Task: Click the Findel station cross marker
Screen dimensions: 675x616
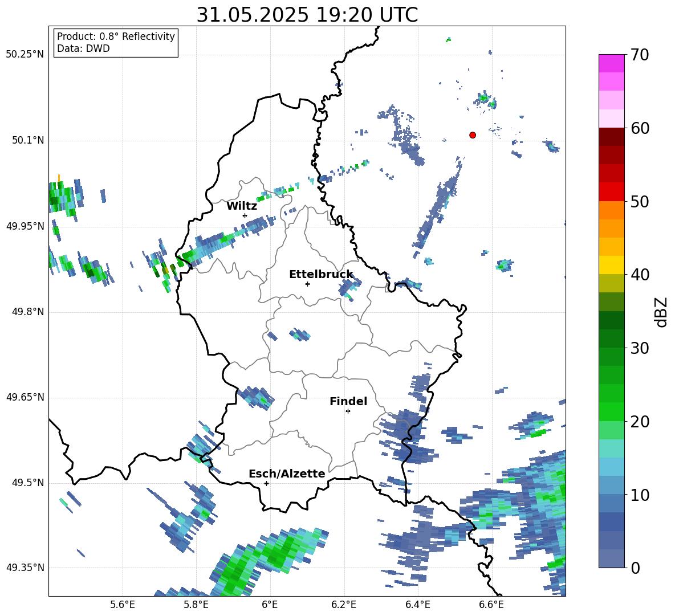Action: 348,411
